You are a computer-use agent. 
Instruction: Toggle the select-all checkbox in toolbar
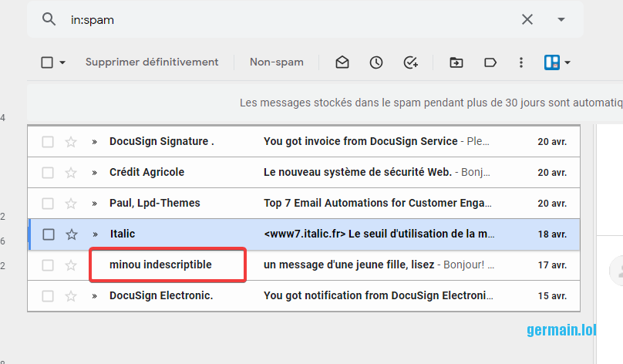[47, 62]
